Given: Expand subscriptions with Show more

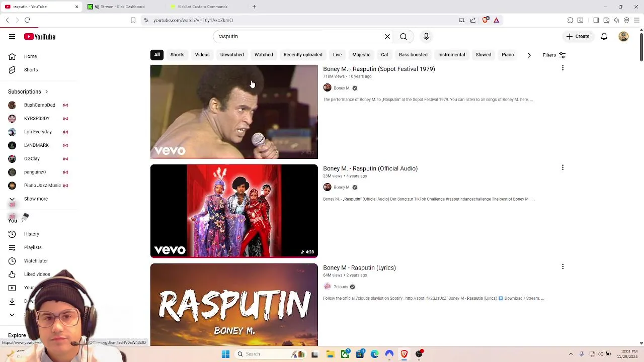Looking at the screenshot, I should tap(35, 199).
